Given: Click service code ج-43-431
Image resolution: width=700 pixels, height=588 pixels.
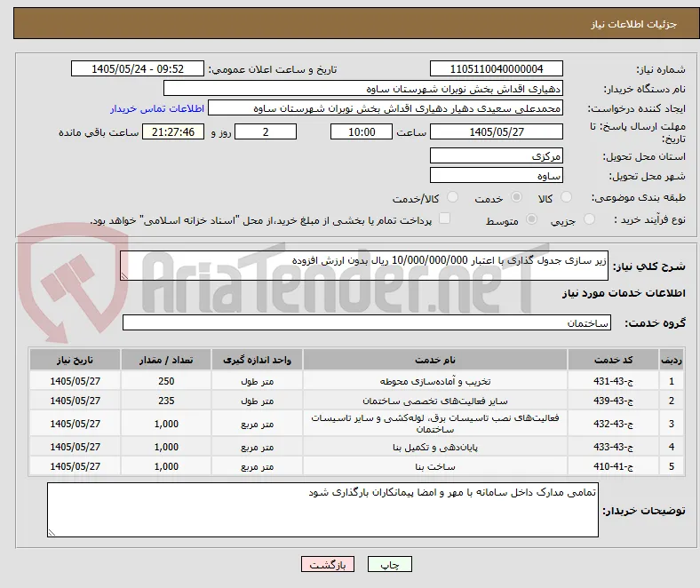Looking at the screenshot, I should (x=614, y=381).
